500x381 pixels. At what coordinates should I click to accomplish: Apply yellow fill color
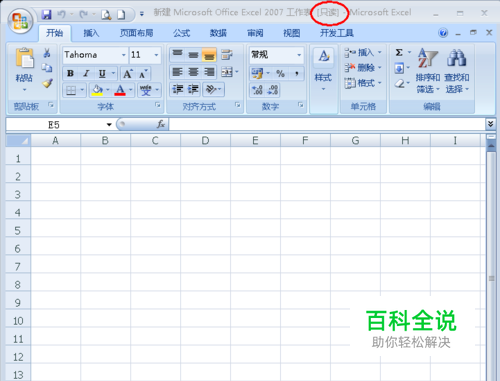point(97,90)
